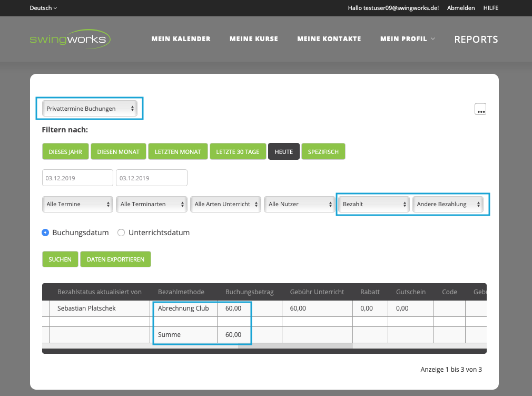Click the start date input field
This screenshot has width=532, height=396.
tap(77, 178)
